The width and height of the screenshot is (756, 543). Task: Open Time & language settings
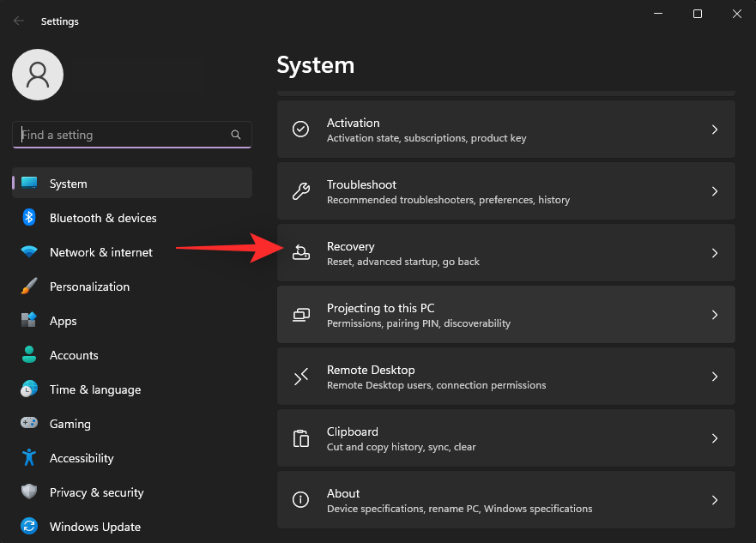pyautogui.click(x=94, y=389)
